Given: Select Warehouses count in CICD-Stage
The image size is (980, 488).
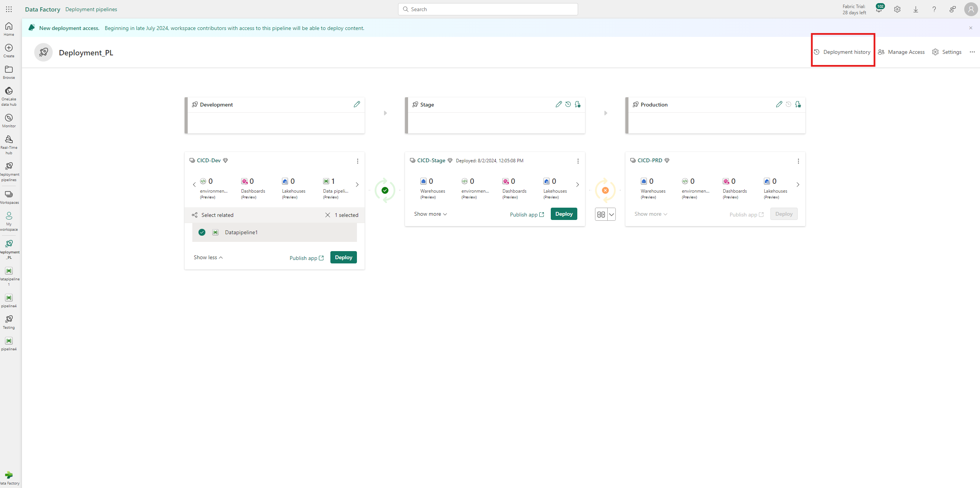Looking at the screenshot, I should 433,188.
